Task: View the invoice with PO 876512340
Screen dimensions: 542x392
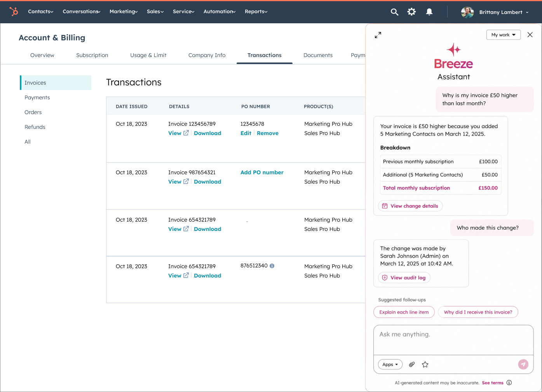Action: pyautogui.click(x=175, y=276)
